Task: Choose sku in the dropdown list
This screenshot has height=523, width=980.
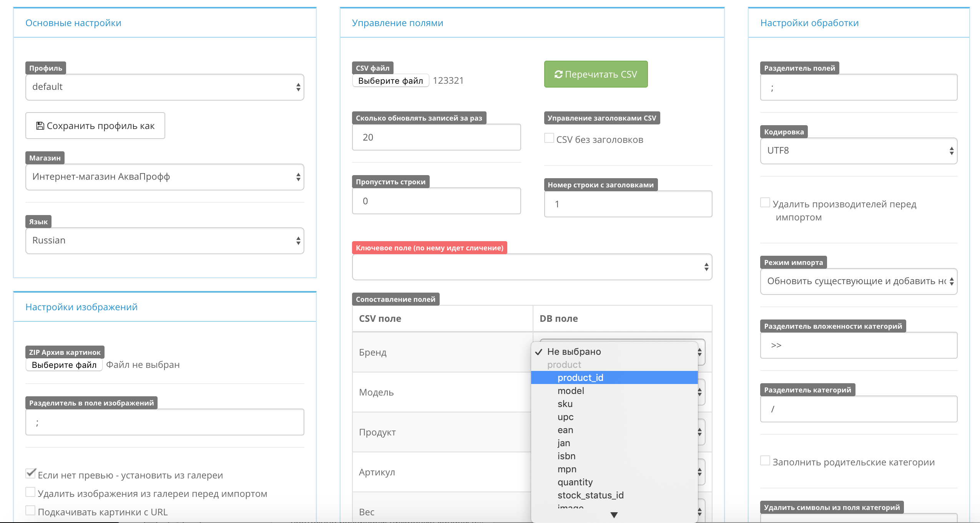Action: 565,404
